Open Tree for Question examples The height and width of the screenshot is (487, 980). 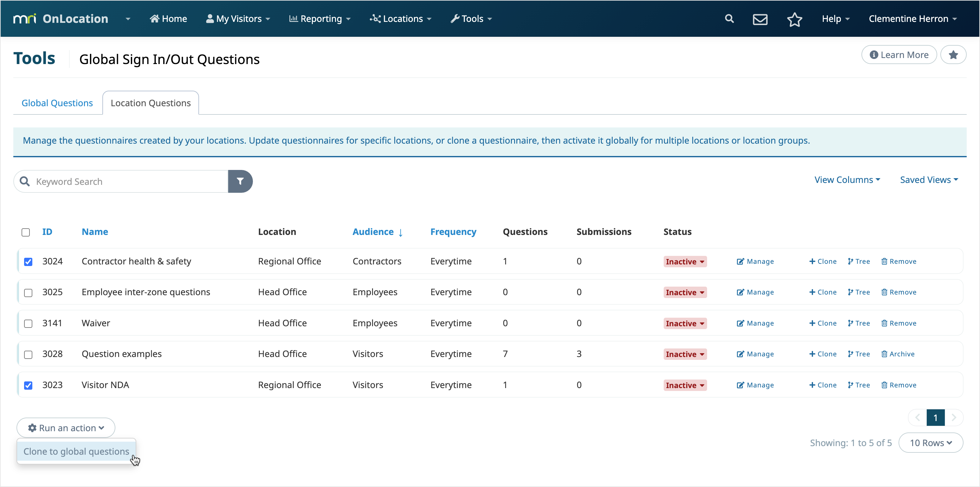[859, 354]
